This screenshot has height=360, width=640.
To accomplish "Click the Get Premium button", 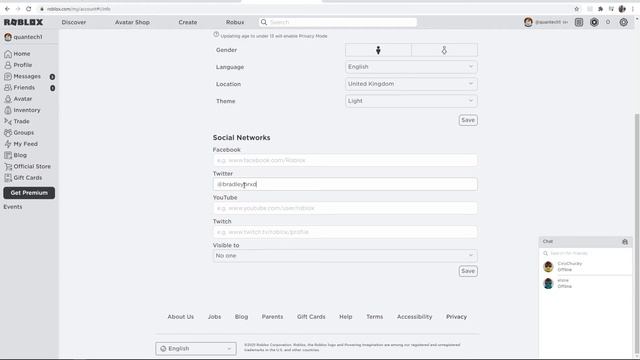I will (x=29, y=193).
